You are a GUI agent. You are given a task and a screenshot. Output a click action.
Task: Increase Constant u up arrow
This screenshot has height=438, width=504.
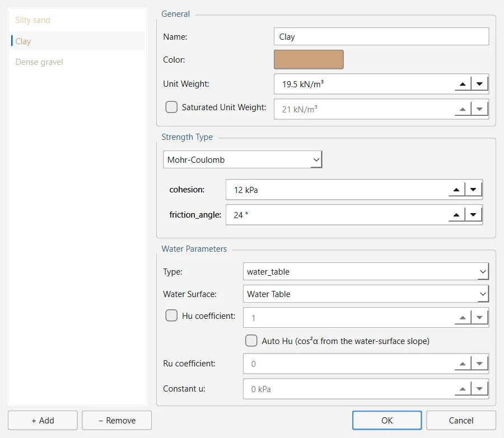click(x=463, y=389)
